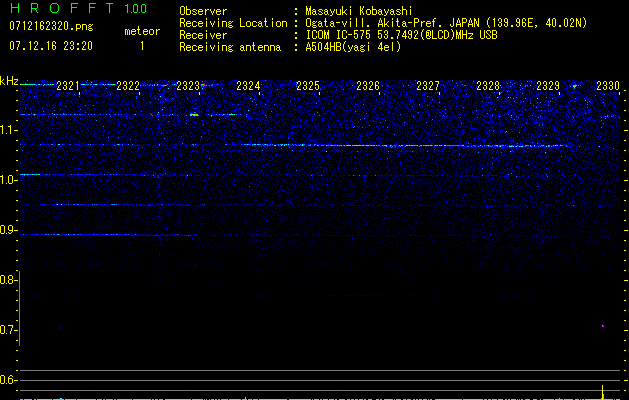This screenshot has width=629, height=400.
Task: Select the filename 0712162320.png
Action: (43, 25)
